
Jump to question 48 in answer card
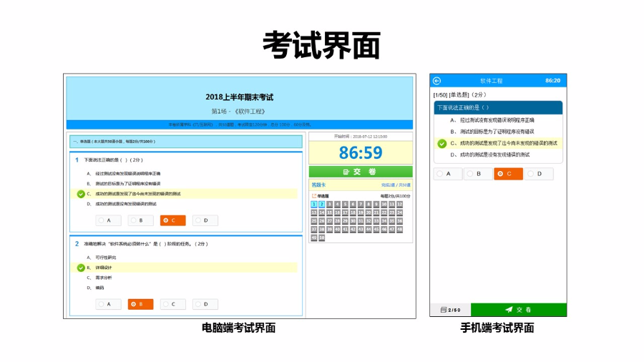click(399, 230)
